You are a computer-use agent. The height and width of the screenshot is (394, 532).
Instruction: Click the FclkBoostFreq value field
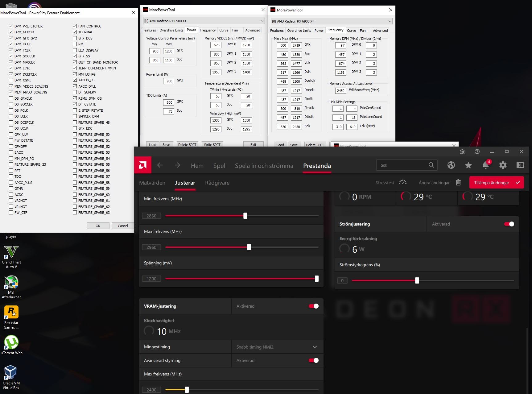pyautogui.click(x=340, y=90)
